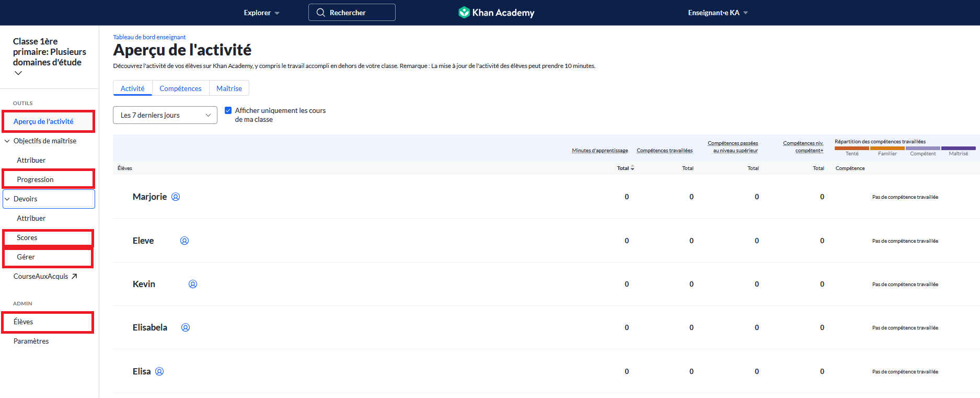Open the Enseignant·e KA account menu
This screenshot has width=980, height=398.
(718, 13)
